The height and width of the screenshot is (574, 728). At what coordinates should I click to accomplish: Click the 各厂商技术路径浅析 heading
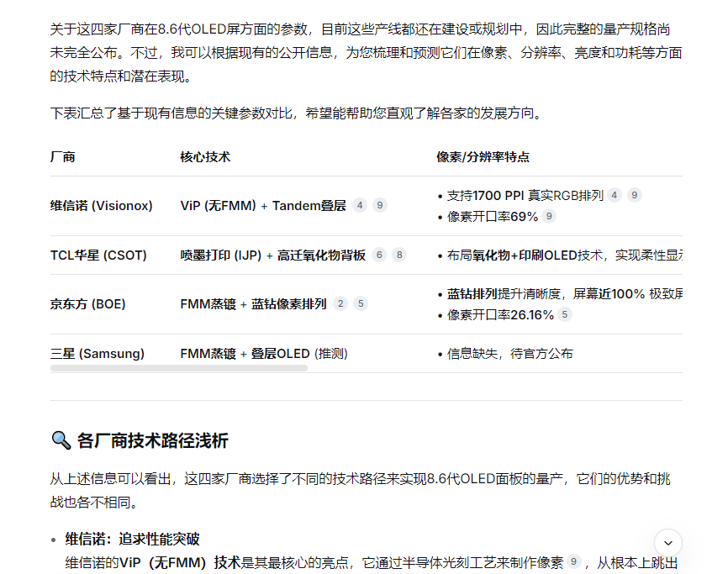(x=152, y=440)
